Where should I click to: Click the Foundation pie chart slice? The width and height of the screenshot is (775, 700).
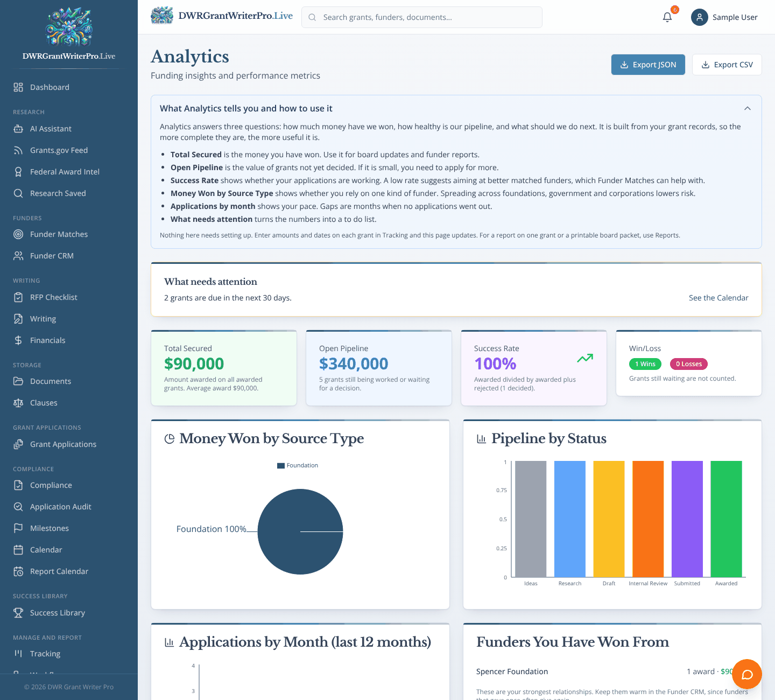(x=300, y=531)
